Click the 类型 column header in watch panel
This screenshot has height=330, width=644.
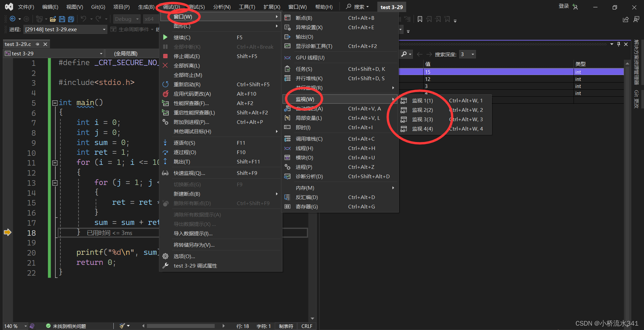(599, 64)
